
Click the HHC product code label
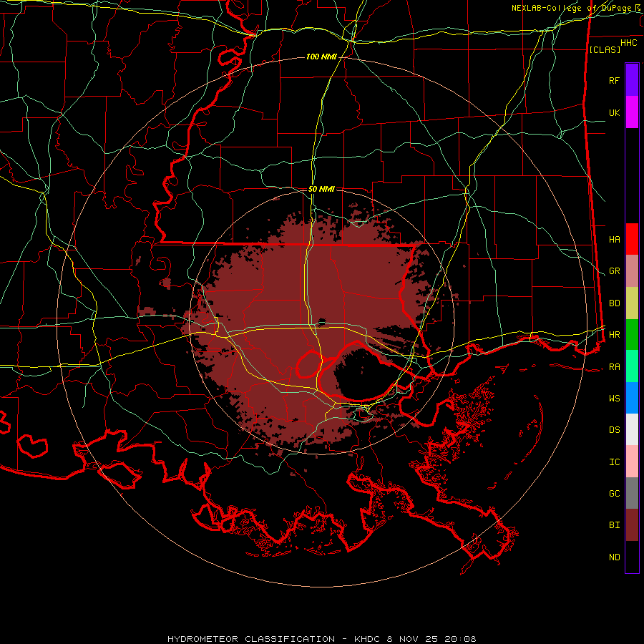[629, 43]
